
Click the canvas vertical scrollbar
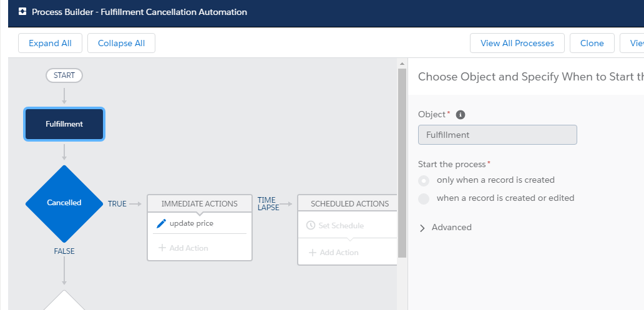[402, 162]
